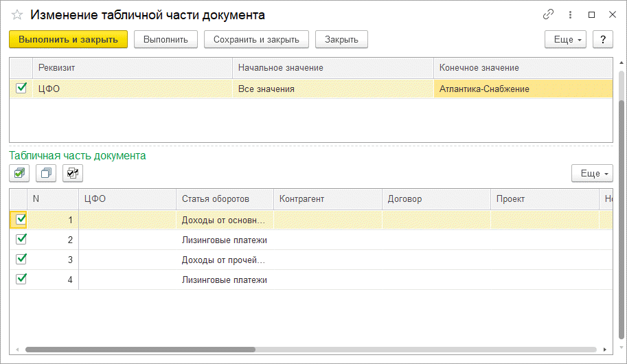
Task: Open the three-dot window options menu
Action: point(570,14)
